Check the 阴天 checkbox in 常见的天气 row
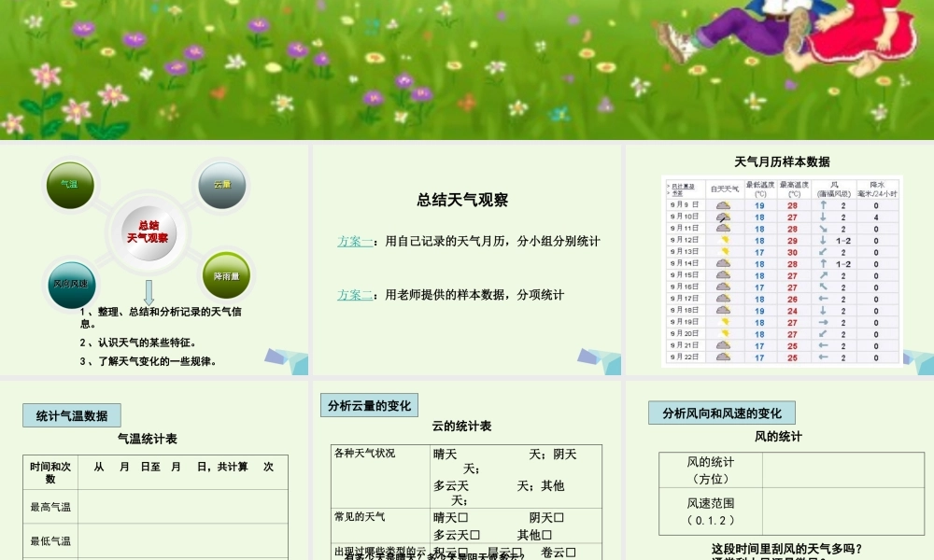 (x=559, y=518)
